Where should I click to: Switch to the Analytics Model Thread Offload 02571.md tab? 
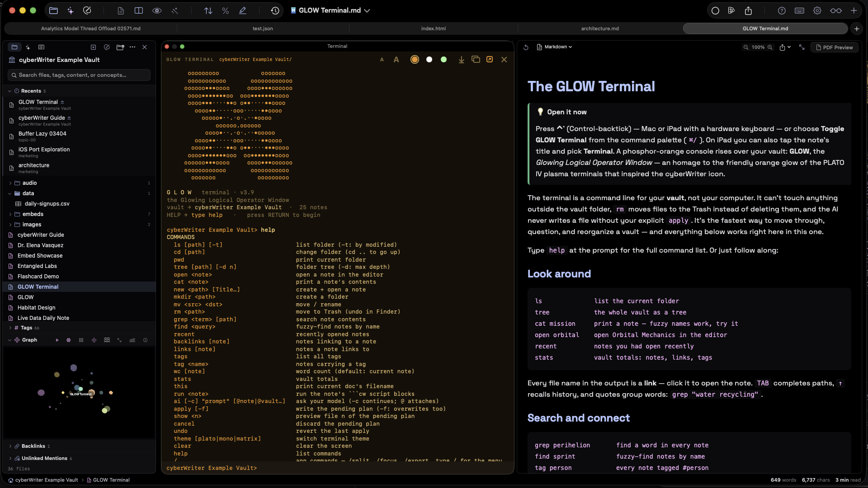coord(91,28)
